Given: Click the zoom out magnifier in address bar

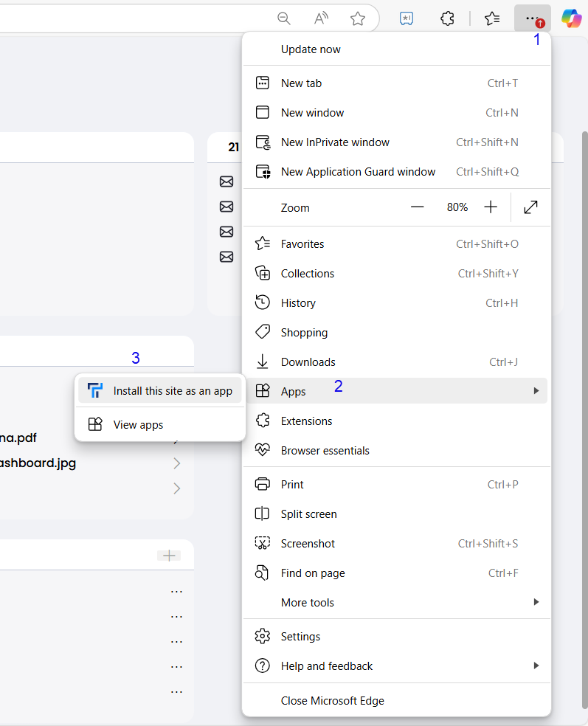Looking at the screenshot, I should tap(284, 18).
